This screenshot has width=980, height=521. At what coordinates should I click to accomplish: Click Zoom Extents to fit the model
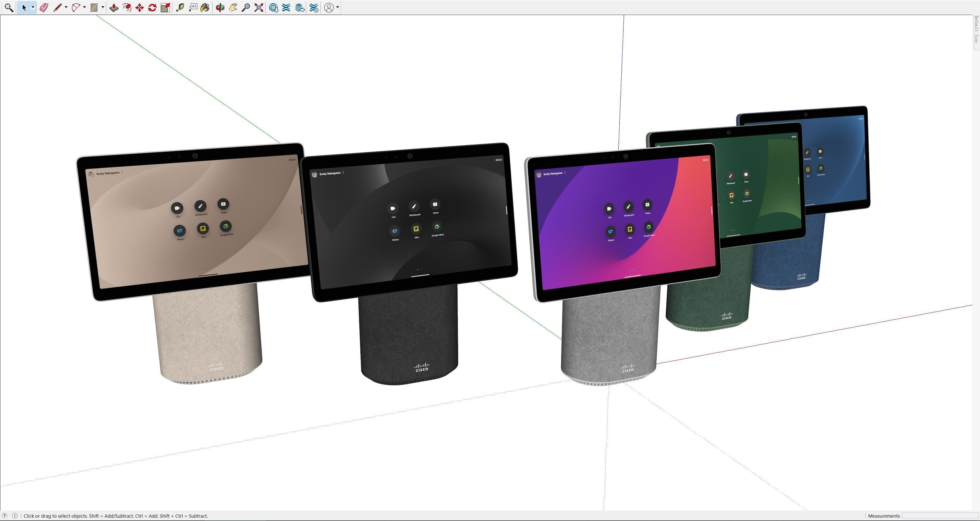259,7
